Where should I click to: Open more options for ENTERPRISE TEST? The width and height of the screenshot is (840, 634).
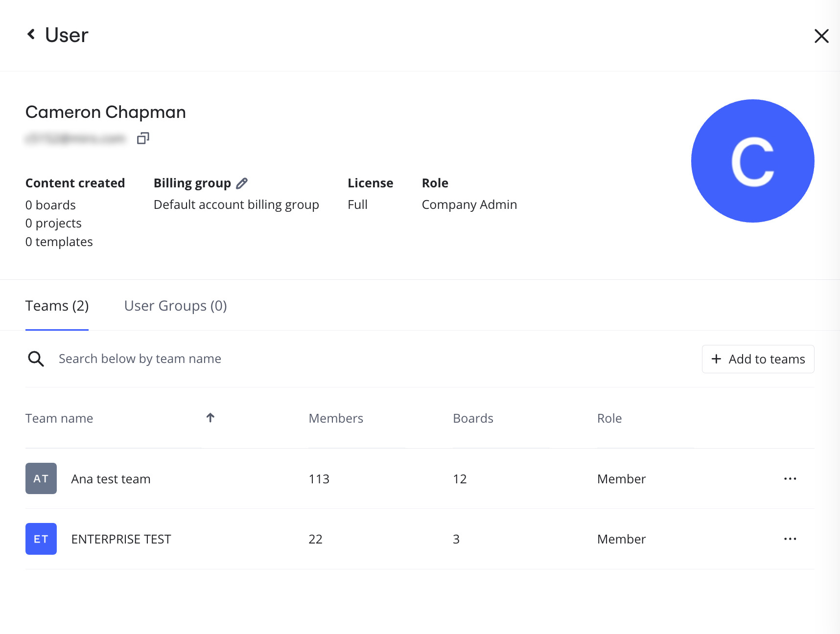tap(790, 539)
